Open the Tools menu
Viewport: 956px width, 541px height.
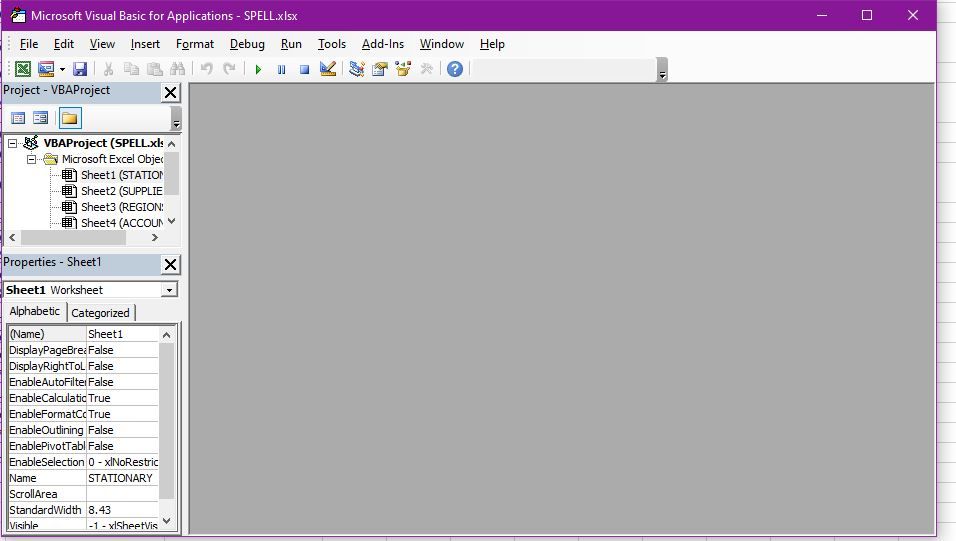coord(331,44)
